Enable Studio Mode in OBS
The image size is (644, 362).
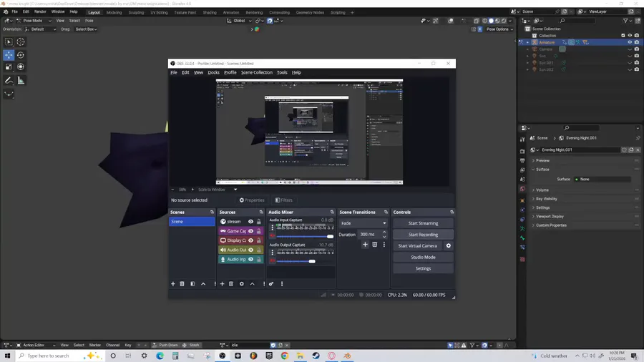[x=423, y=258]
